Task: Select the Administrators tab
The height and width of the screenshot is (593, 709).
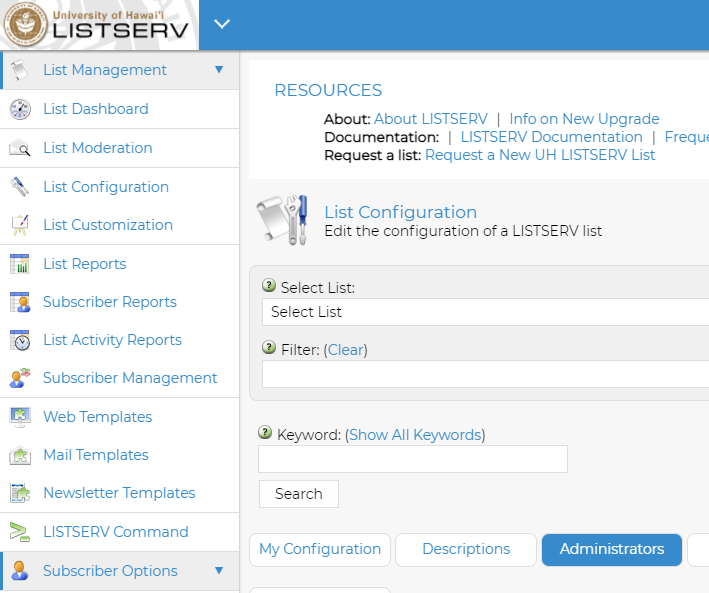Action: [612, 550]
